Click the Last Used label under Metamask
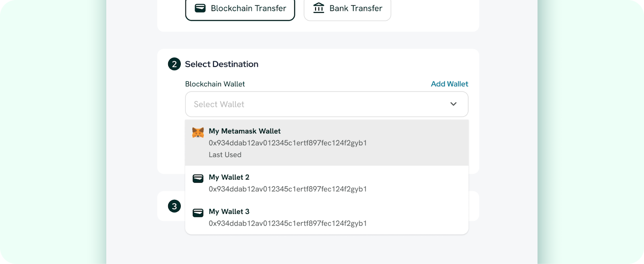This screenshot has height=264, width=644. (x=225, y=155)
